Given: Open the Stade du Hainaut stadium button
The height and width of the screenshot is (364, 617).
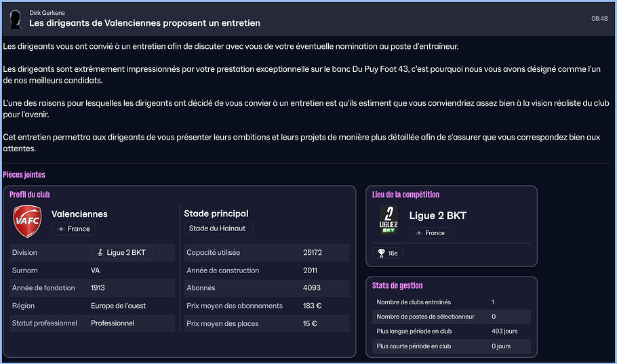Looking at the screenshot, I should click(x=218, y=228).
